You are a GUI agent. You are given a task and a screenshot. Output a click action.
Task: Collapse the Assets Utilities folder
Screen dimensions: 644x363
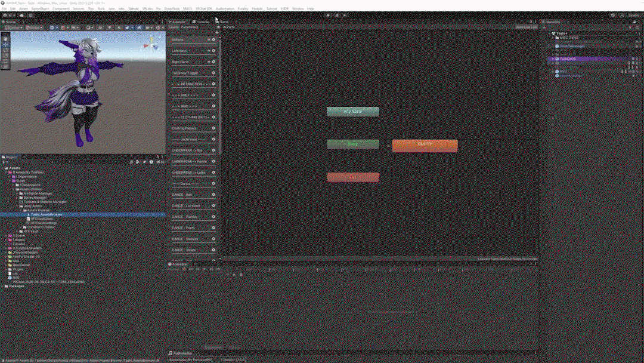click(x=14, y=189)
